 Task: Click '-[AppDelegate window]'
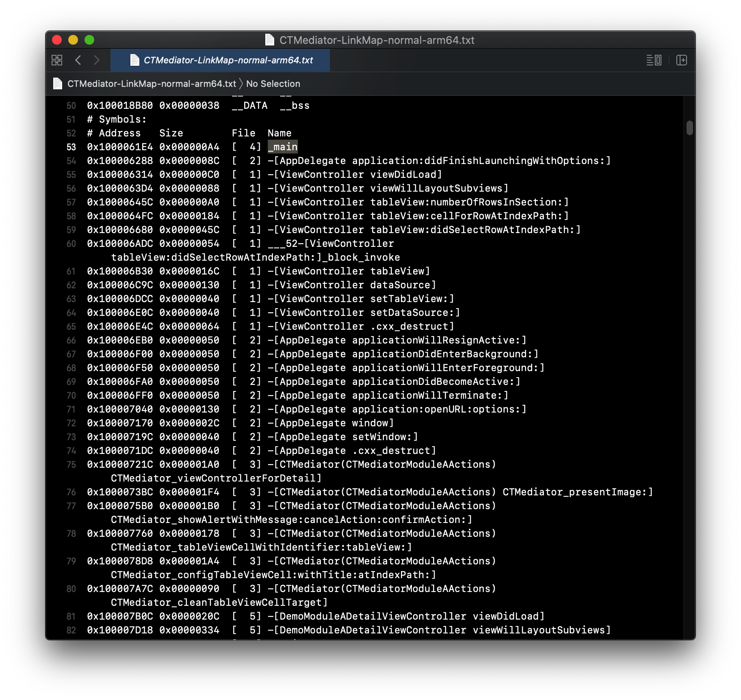click(331, 423)
